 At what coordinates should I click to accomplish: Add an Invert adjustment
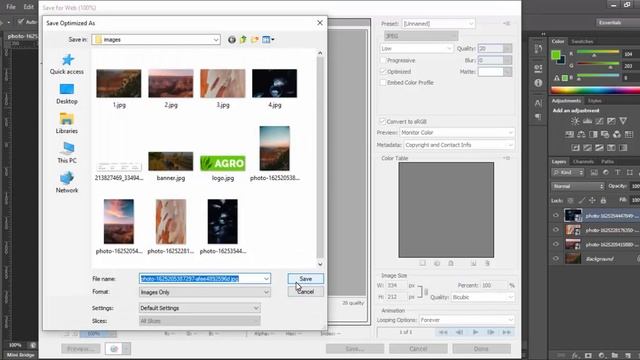tap(575, 148)
